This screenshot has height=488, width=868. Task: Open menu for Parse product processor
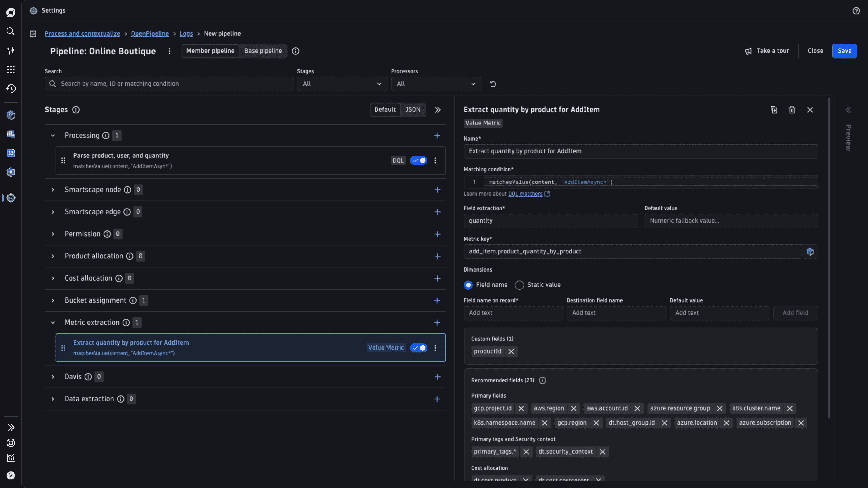coord(435,160)
